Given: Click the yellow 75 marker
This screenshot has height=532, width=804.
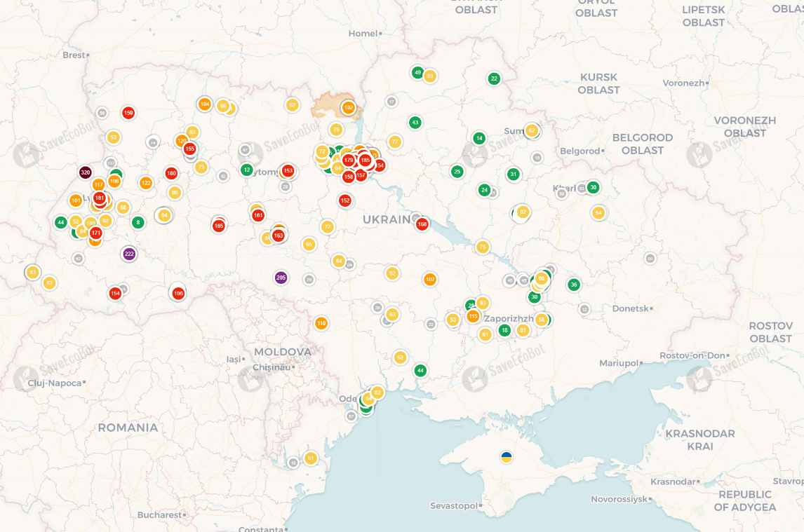Looking at the screenshot, I should tap(482, 247).
